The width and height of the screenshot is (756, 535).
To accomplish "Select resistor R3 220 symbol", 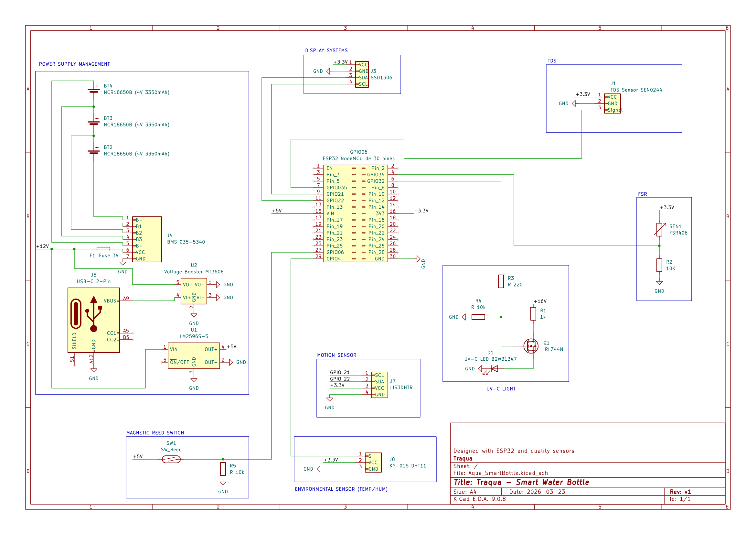I will click(x=501, y=281).
